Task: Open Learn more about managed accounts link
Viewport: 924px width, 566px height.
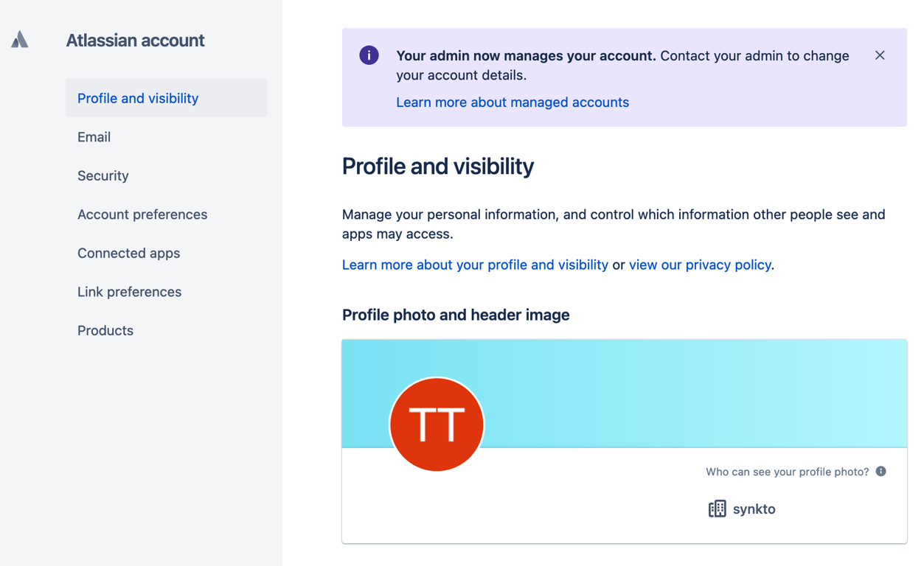Action: 513,102
